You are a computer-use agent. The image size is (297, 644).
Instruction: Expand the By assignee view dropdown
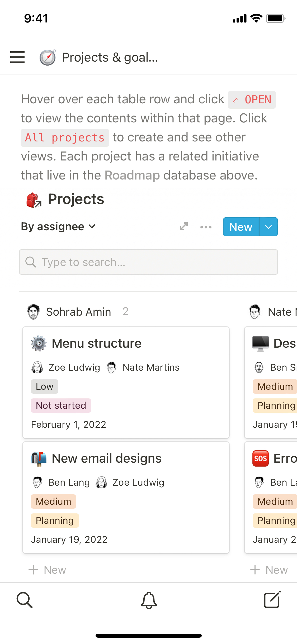[x=58, y=227]
